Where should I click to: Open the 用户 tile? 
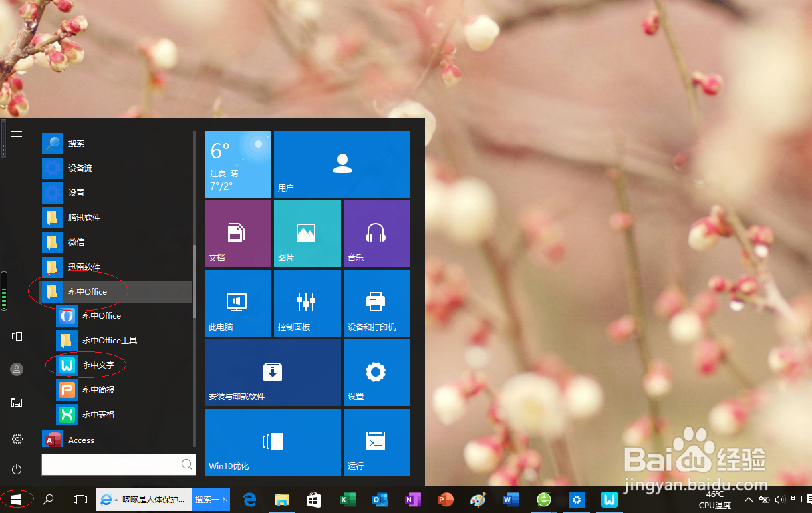click(x=342, y=164)
